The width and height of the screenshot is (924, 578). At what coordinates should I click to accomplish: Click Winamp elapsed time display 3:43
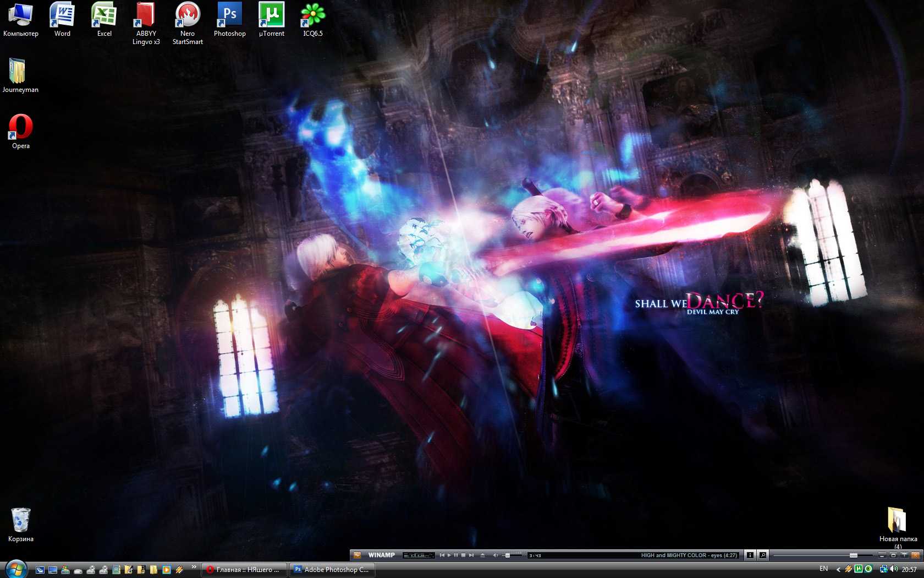535,556
